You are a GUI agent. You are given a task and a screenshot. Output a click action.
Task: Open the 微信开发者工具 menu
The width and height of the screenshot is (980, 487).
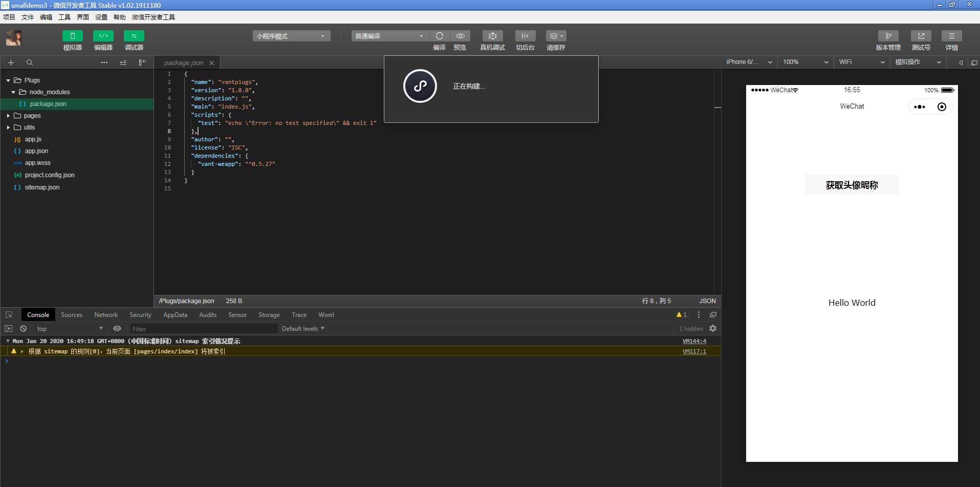point(154,17)
